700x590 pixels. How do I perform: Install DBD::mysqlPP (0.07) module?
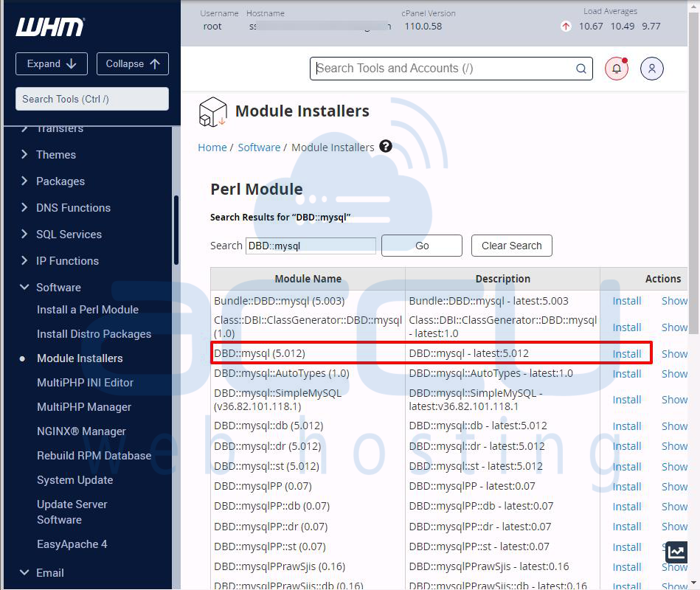(627, 487)
